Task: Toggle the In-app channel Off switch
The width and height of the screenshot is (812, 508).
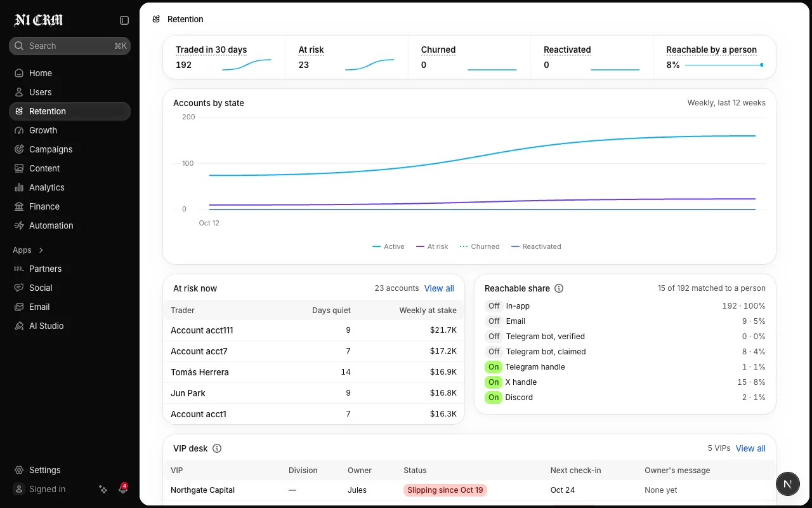Action: tap(494, 306)
